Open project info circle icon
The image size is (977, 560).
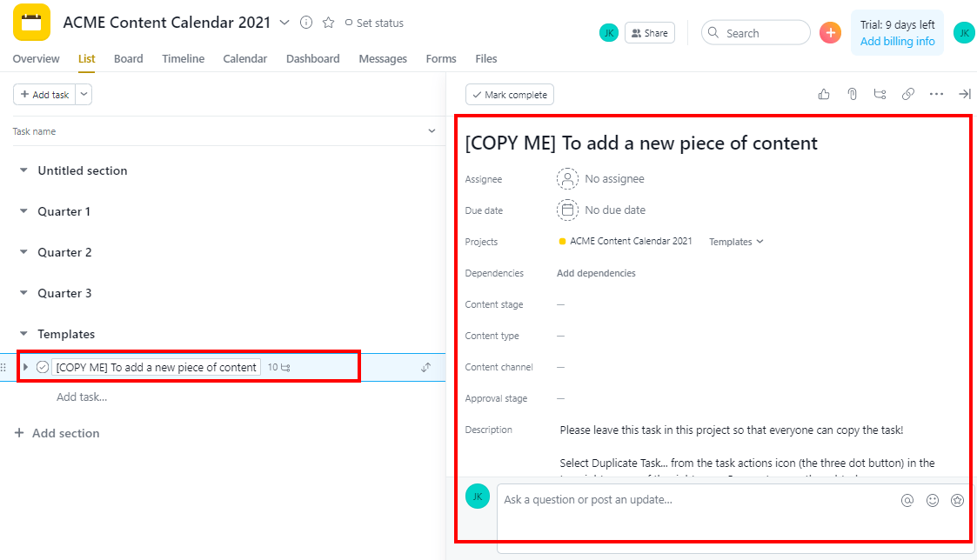click(x=306, y=23)
